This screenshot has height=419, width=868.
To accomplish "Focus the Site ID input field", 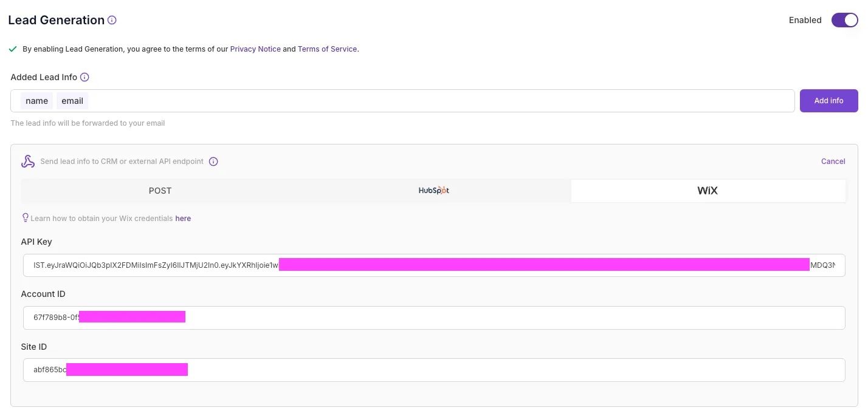I will click(x=434, y=370).
